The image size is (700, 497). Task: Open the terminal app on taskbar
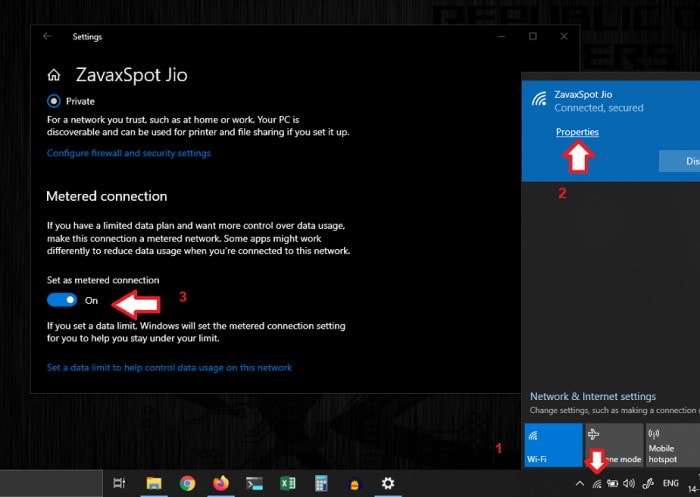[x=254, y=483]
